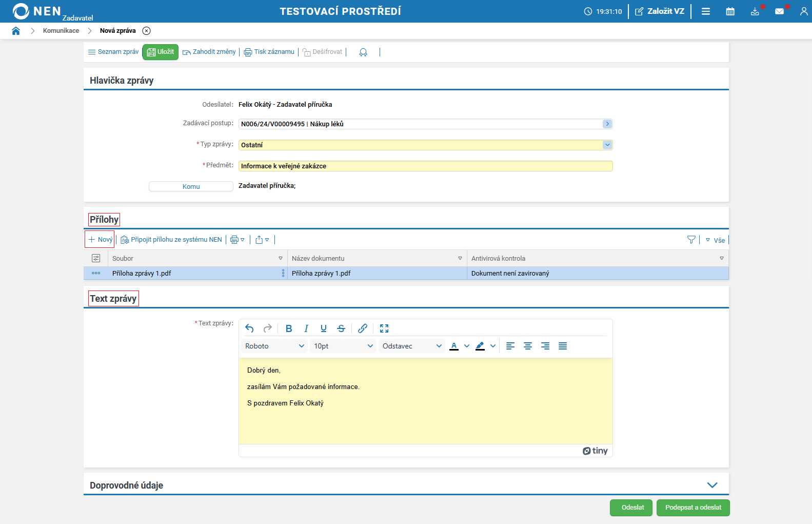Open the hamburger main menu
812x524 pixels.
pos(706,11)
